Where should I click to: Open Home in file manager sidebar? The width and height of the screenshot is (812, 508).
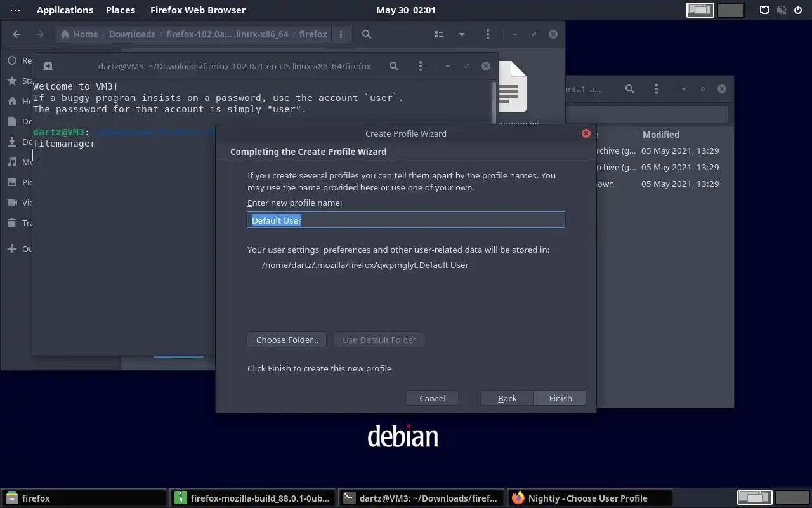19,101
